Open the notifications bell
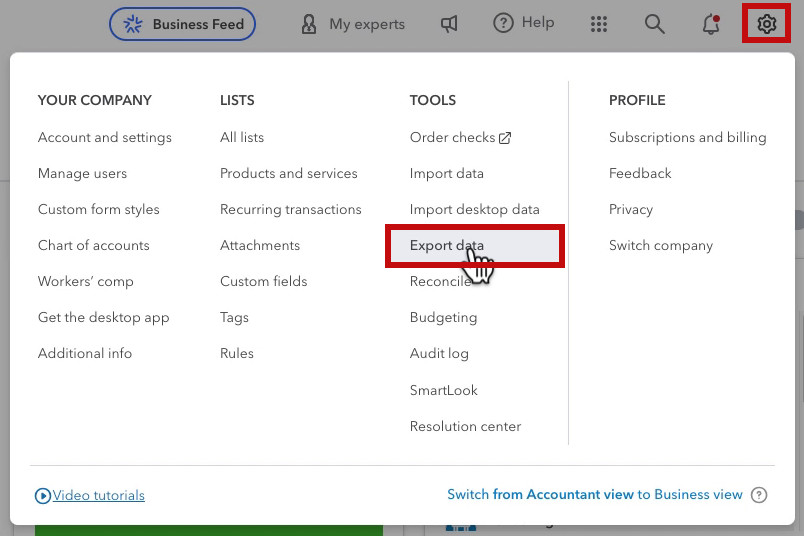The height and width of the screenshot is (536, 804). [x=711, y=24]
